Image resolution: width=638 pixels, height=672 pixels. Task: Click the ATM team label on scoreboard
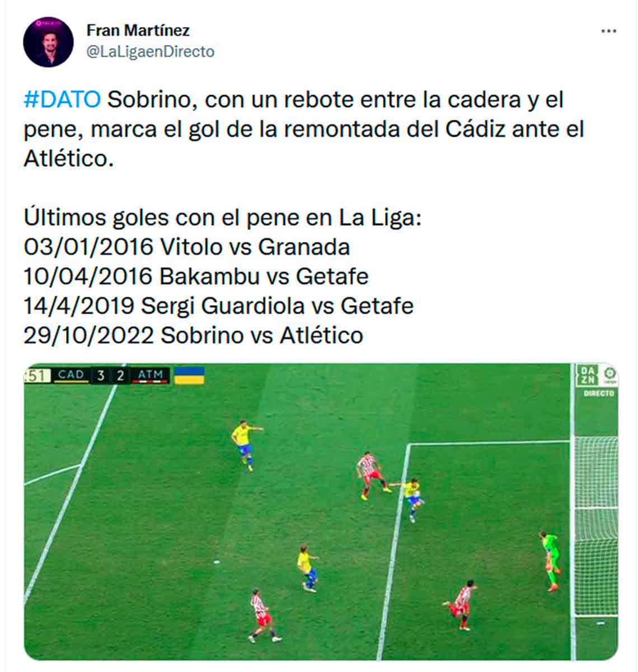(150, 375)
